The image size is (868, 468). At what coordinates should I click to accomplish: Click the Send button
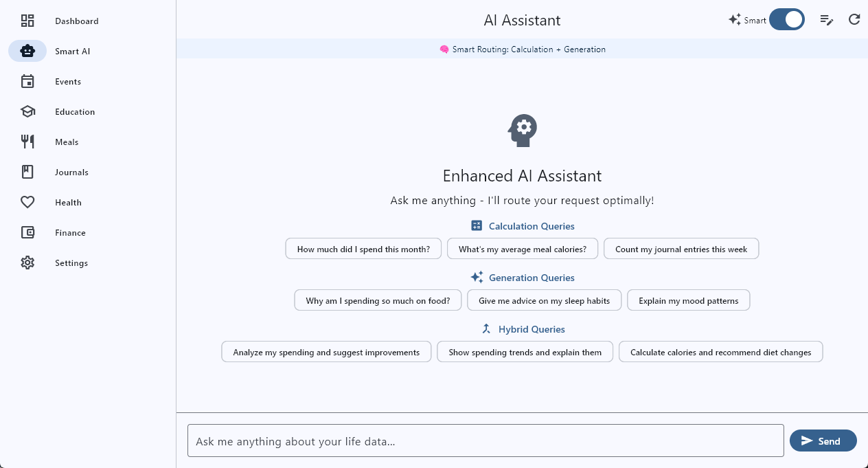[x=823, y=441]
